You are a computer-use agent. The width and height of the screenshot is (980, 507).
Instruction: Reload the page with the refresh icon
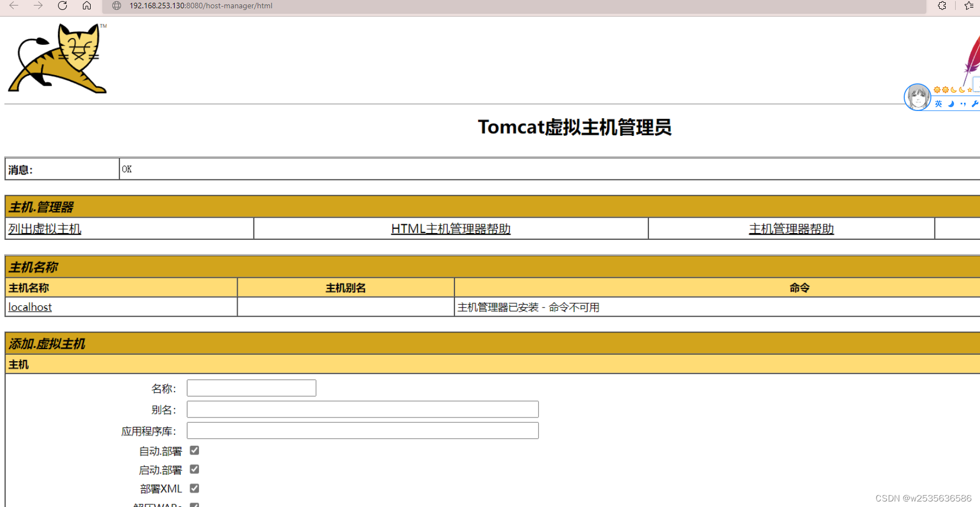[62, 6]
